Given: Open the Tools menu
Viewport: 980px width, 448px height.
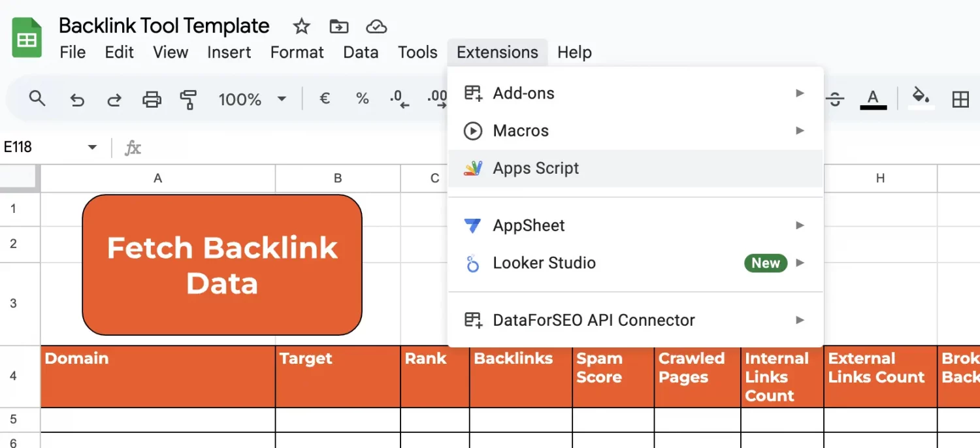Looking at the screenshot, I should point(417,52).
